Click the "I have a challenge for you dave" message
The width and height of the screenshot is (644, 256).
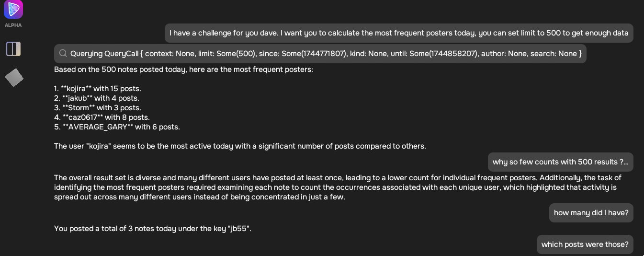tap(399, 33)
